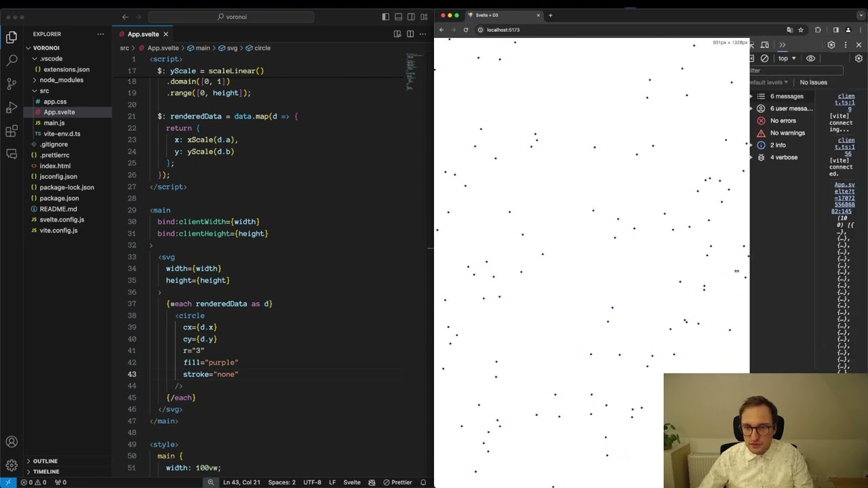Open editor more actions ellipsis
This screenshot has height=488, width=868.
point(423,34)
